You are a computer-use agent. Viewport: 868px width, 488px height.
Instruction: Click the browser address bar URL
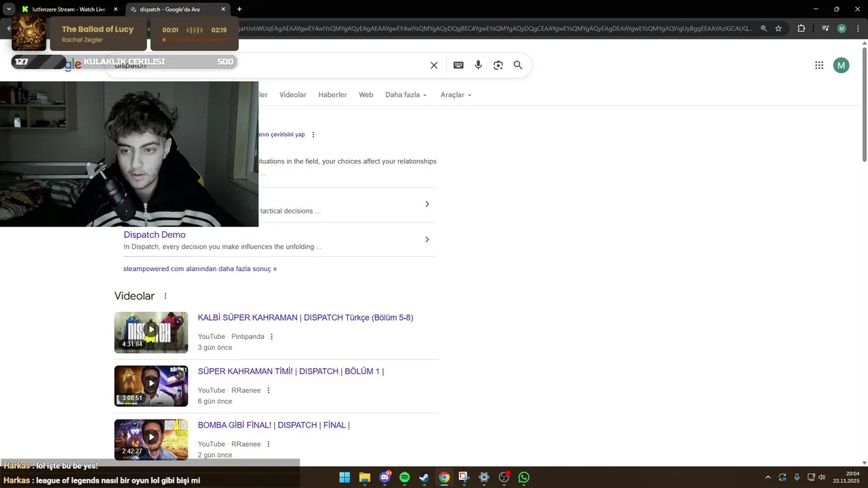coord(495,28)
